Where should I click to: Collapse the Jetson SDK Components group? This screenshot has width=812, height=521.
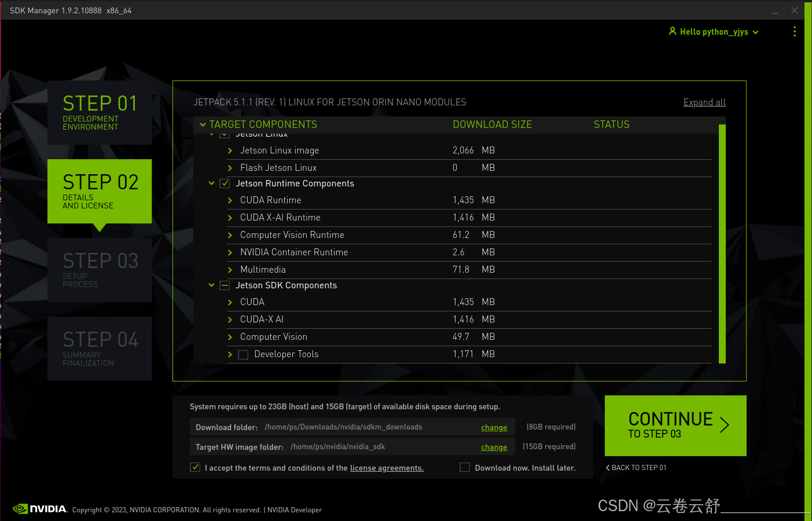tap(211, 285)
